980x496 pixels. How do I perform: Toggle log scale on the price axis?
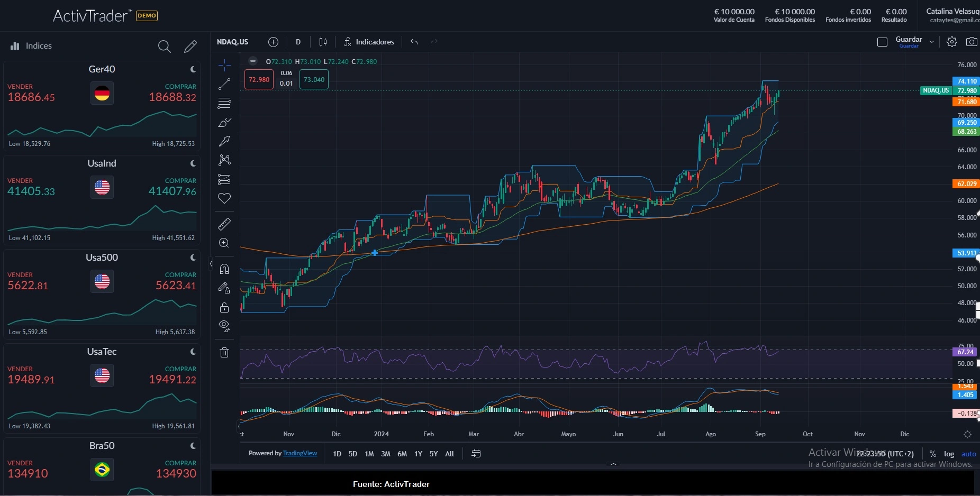coord(949,454)
